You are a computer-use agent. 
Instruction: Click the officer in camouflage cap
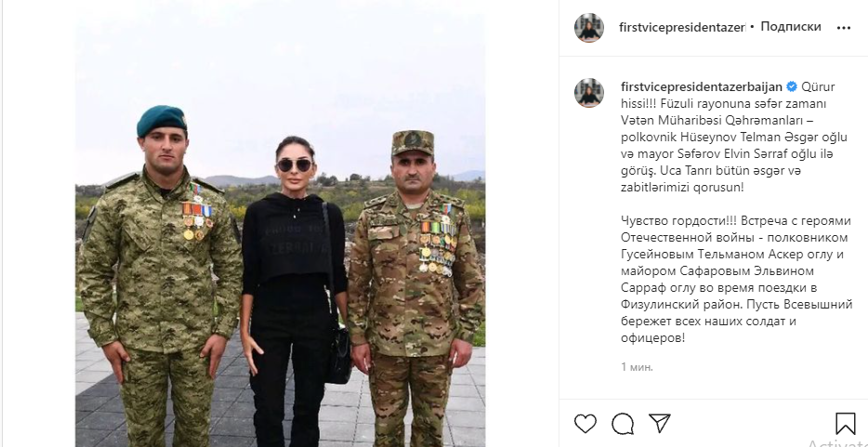click(415, 288)
